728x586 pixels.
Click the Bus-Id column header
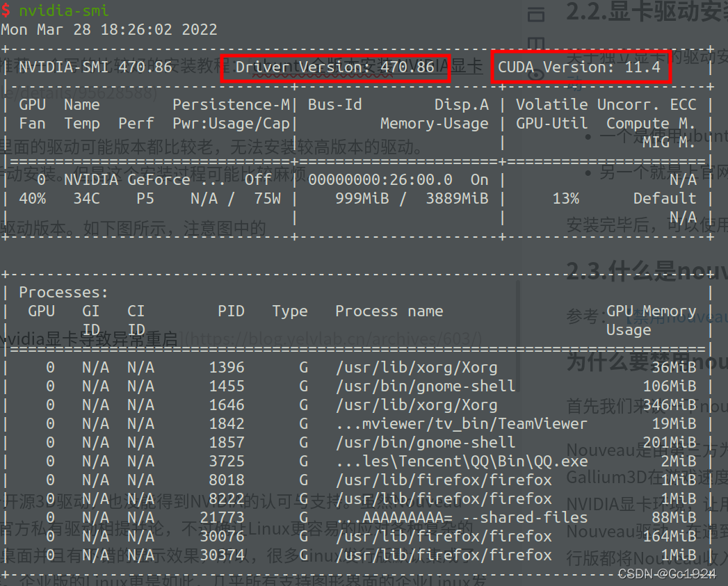pyautogui.click(x=334, y=105)
